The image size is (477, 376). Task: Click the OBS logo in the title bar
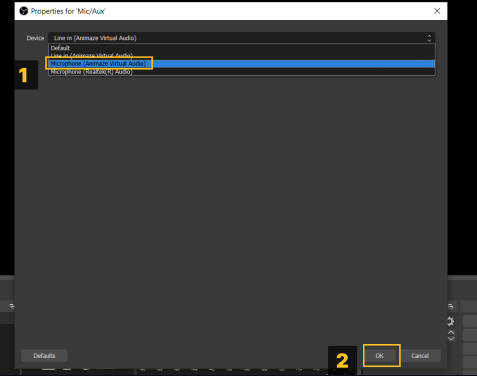click(24, 11)
